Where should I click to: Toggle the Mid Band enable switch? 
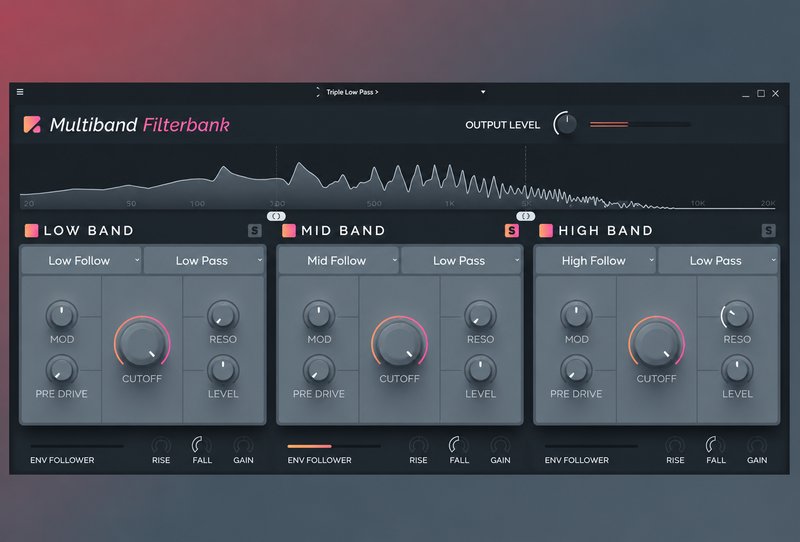289,231
